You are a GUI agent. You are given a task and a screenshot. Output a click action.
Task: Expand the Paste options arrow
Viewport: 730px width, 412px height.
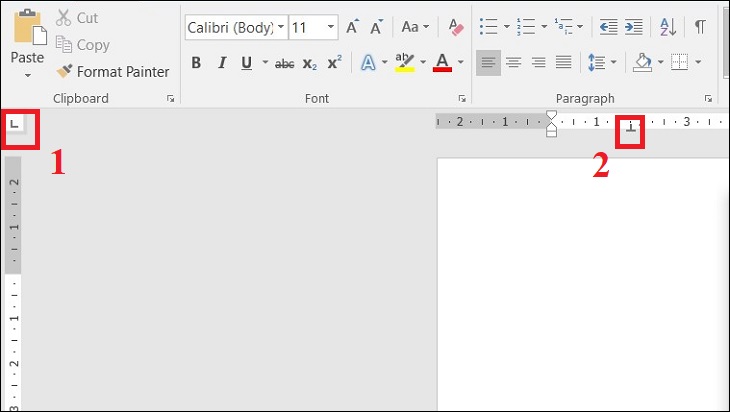[x=27, y=75]
